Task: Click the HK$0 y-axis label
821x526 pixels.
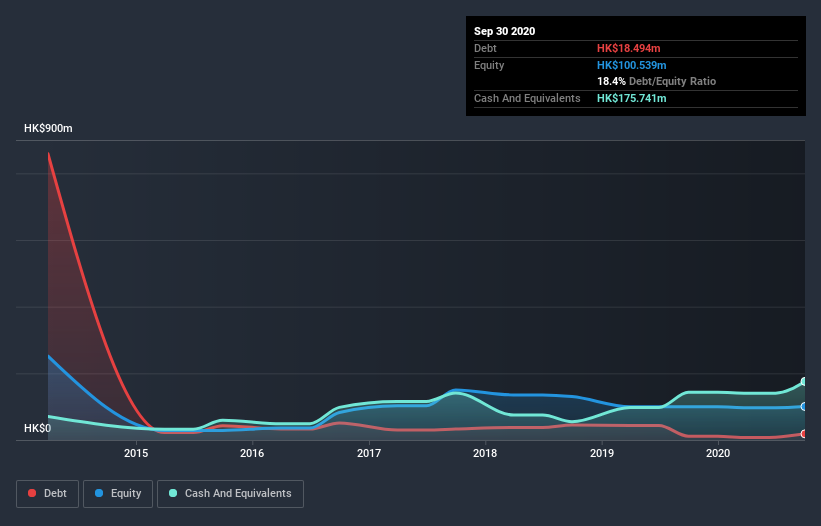Action: point(38,428)
